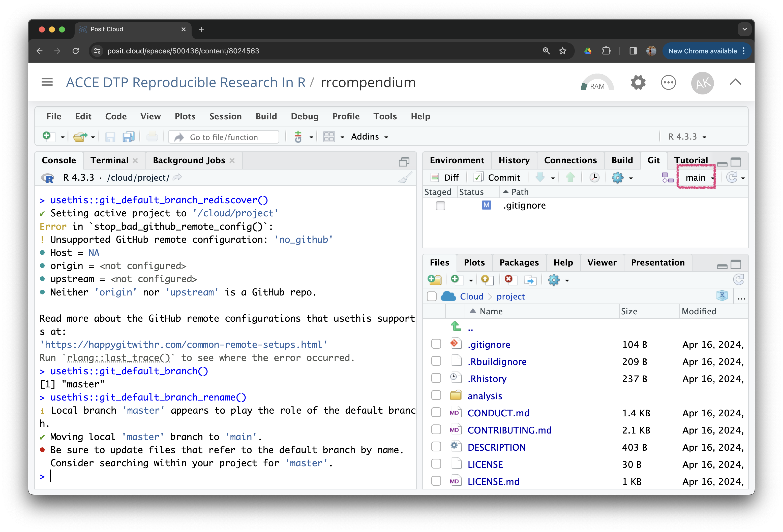Check the LICENSE.md file checkbox
This screenshot has height=532, width=783.
point(436,481)
